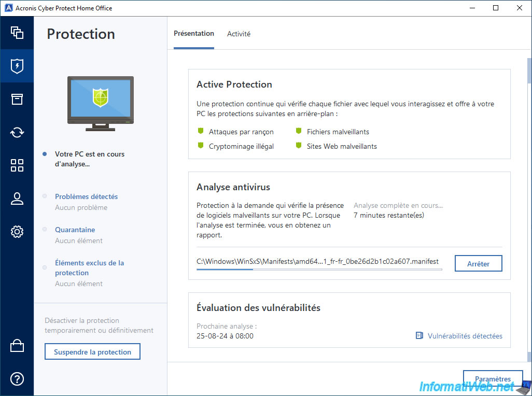Open the Help question mark icon

(17, 379)
